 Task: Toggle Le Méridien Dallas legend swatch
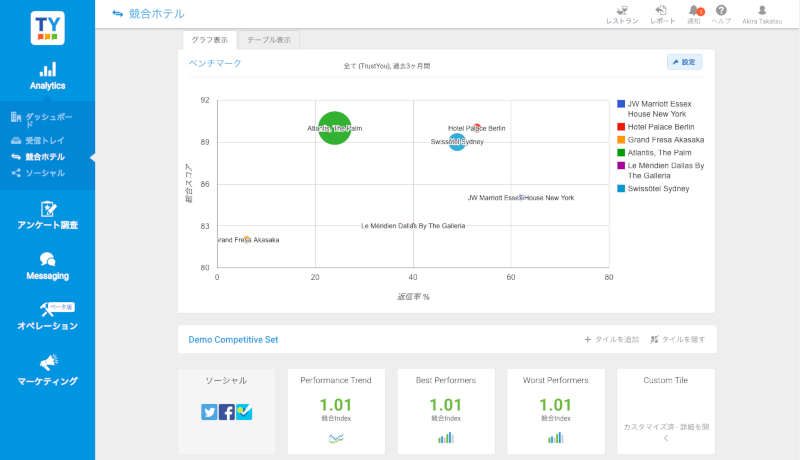621,166
